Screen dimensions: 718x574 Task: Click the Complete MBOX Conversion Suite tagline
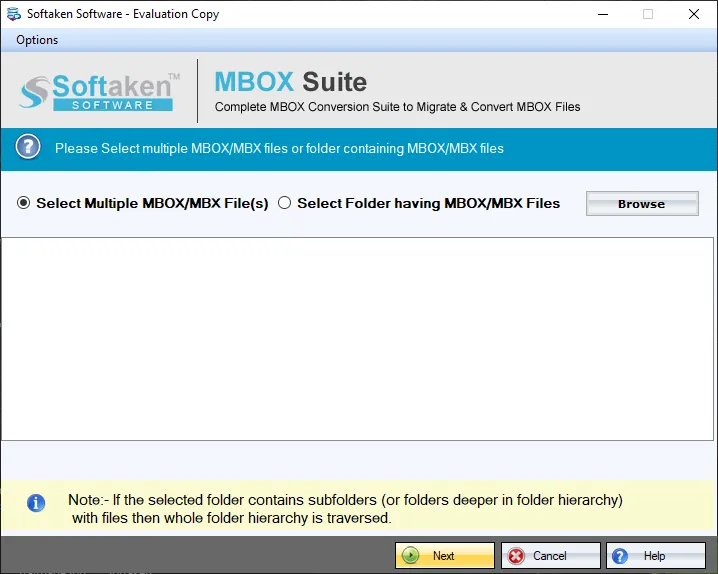pyautogui.click(x=397, y=107)
